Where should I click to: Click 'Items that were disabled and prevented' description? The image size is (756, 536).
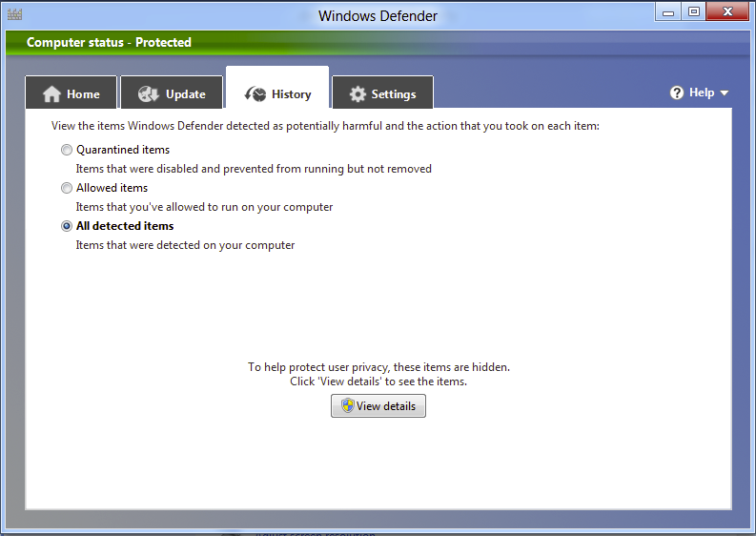click(x=254, y=169)
